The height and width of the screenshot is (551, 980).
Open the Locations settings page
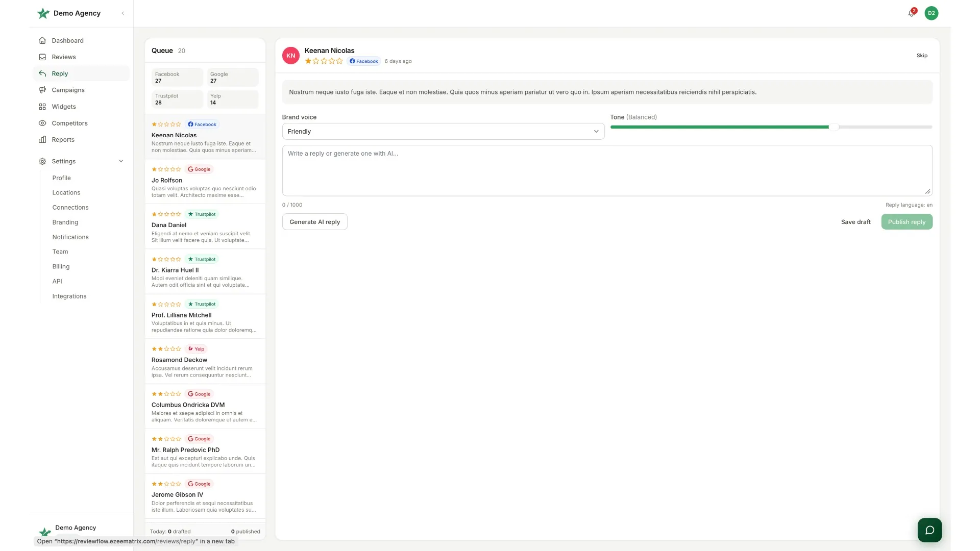pyautogui.click(x=66, y=193)
